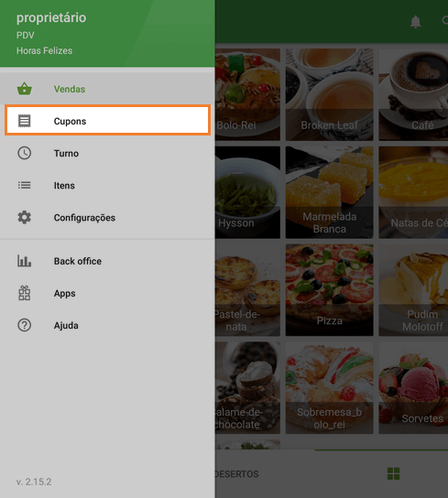The height and width of the screenshot is (498, 448).
Task: Select the Pastel-de-nata tile
Action: coord(247,290)
